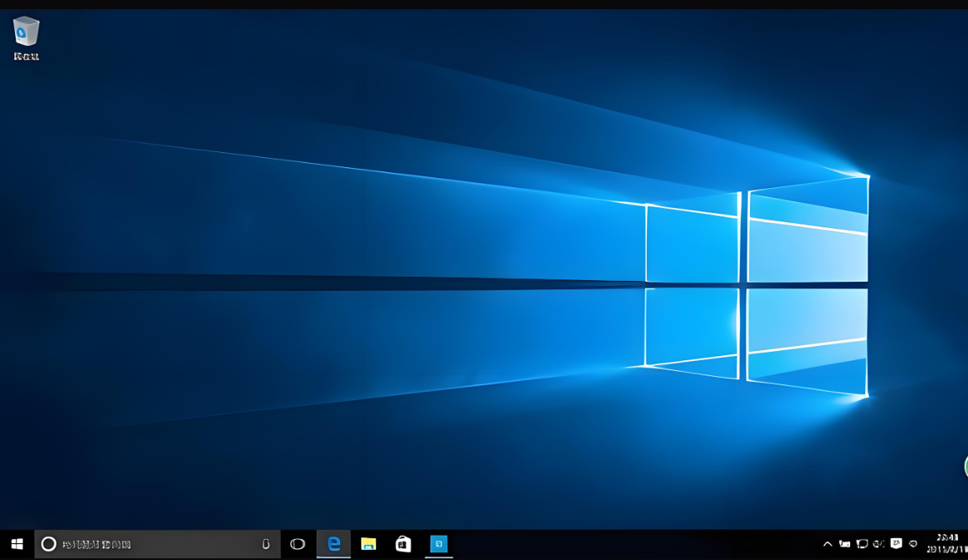The height and width of the screenshot is (560, 968).
Task: Open the Microsoft Store taskbar icon
Action: (403, 544)
